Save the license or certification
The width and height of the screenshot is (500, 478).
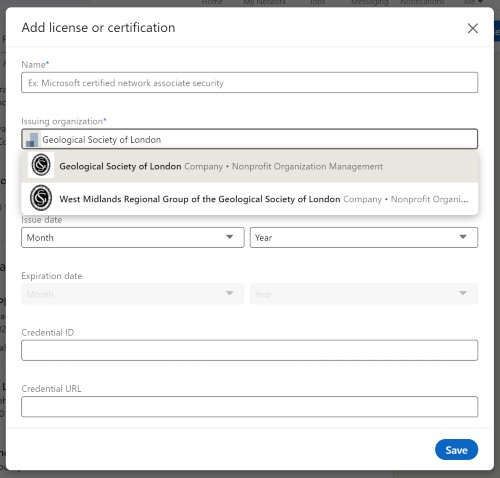click(456, 450)
